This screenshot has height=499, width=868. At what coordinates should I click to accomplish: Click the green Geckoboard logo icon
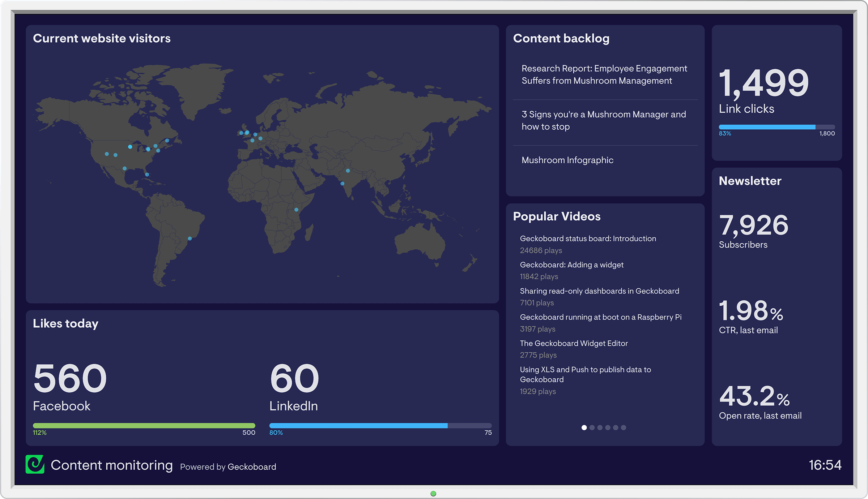[x=35, y=464]
